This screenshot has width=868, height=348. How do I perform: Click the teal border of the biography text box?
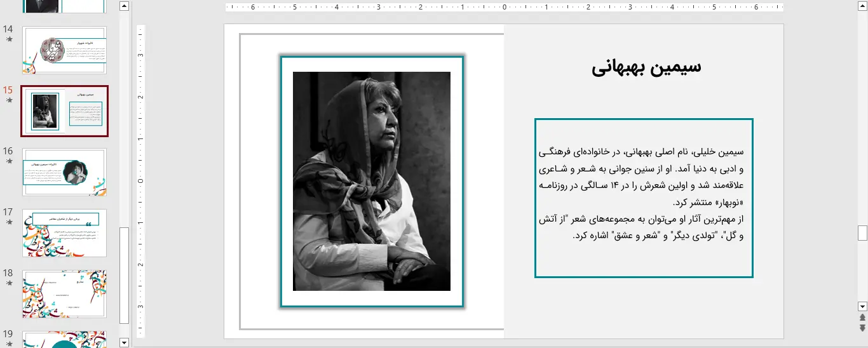tap(644, 119)
